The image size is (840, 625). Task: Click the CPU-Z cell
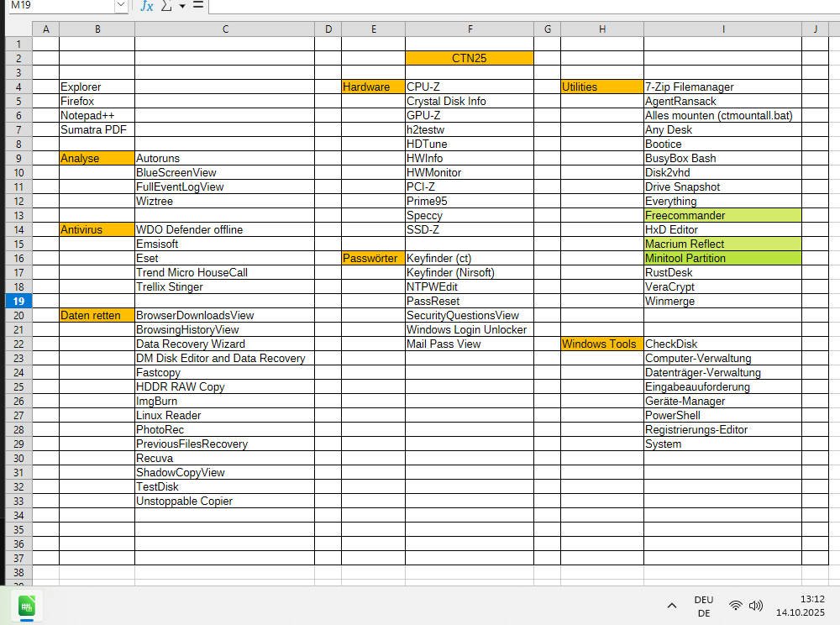pos(470,87)
